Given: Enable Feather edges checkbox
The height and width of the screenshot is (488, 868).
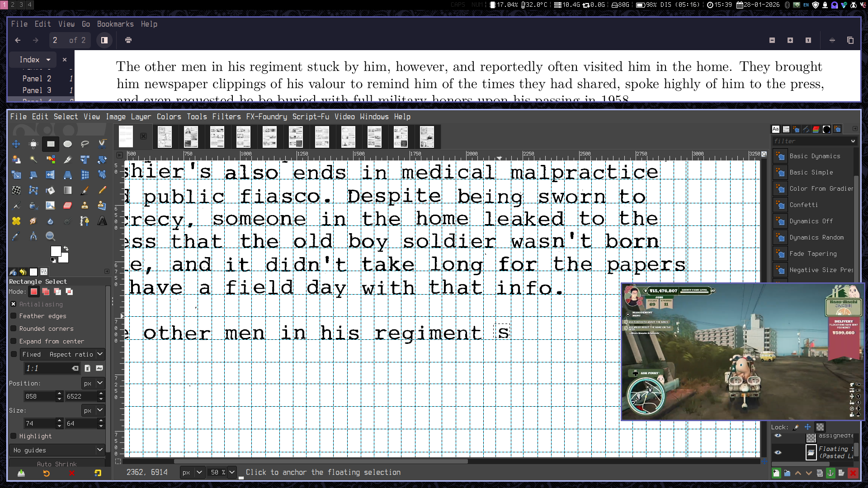Looking at the screenshot, I should point(14,316).
